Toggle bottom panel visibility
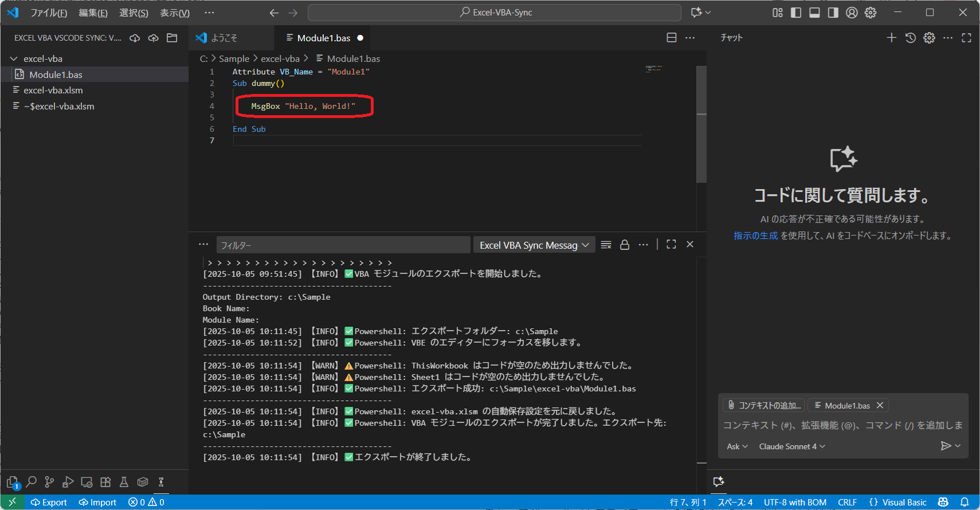 pyautogui.click(x=814, y=13)
